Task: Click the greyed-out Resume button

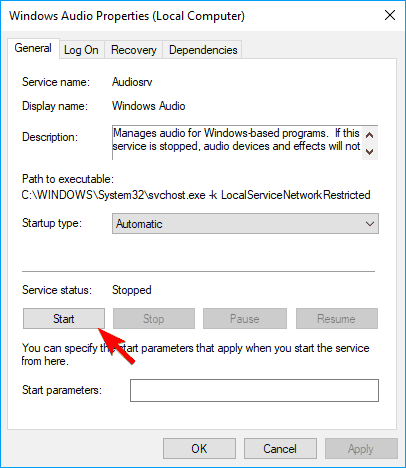Action: pos(337,319)
